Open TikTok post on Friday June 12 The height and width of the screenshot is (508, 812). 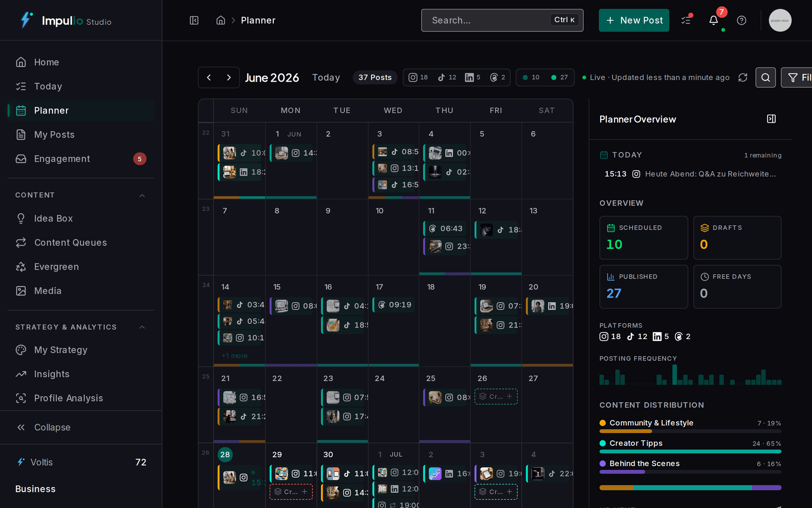click(x=497, y=230)
